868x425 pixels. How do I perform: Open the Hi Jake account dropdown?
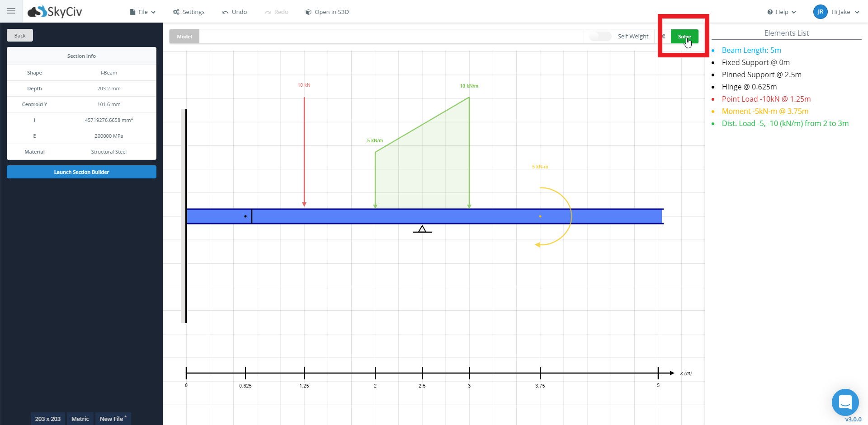tap(845, 12)
